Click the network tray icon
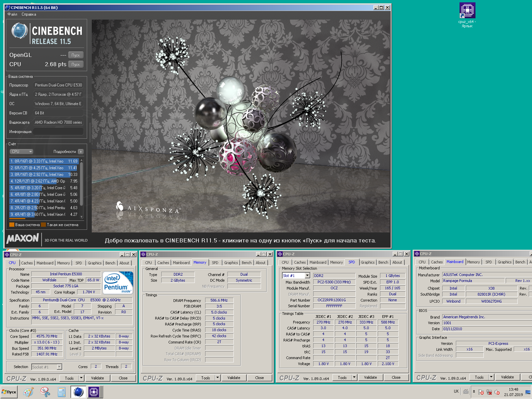The image size is (532, 399). (489, 392)
